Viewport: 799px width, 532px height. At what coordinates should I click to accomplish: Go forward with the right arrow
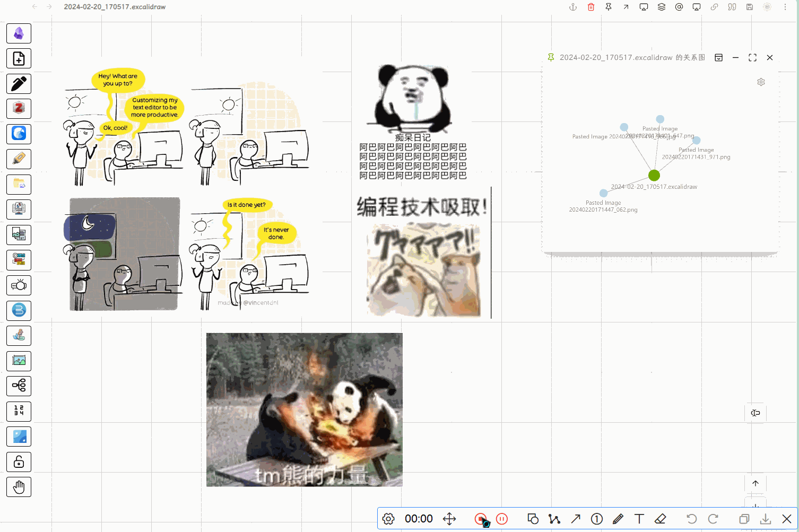49,7
